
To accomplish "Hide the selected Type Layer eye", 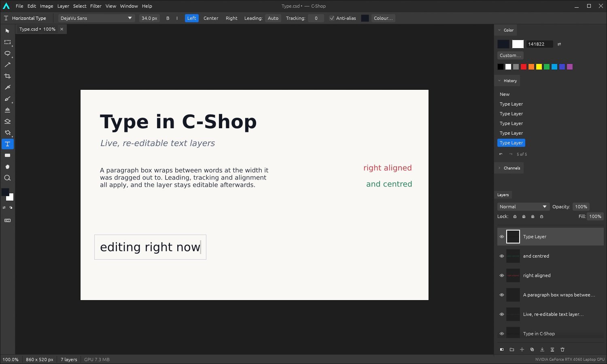I will click(502, 237).
